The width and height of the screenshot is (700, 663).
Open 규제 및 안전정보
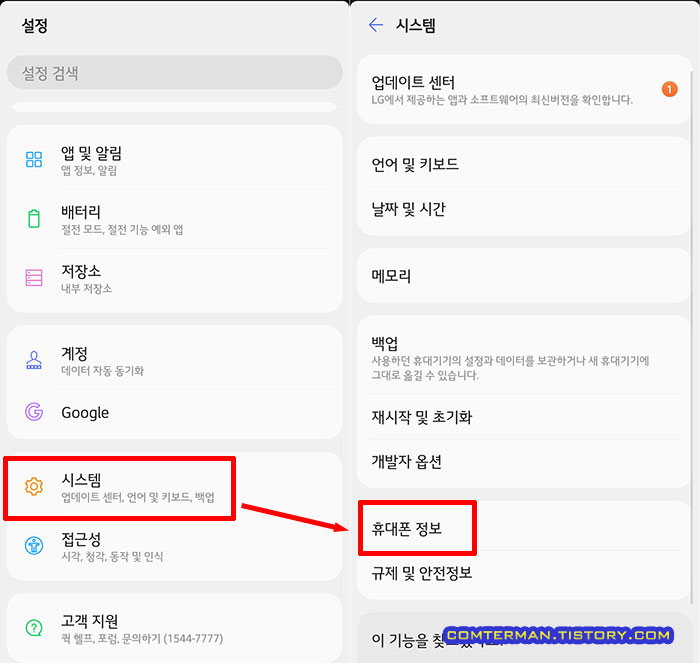[x=525, y=573]
